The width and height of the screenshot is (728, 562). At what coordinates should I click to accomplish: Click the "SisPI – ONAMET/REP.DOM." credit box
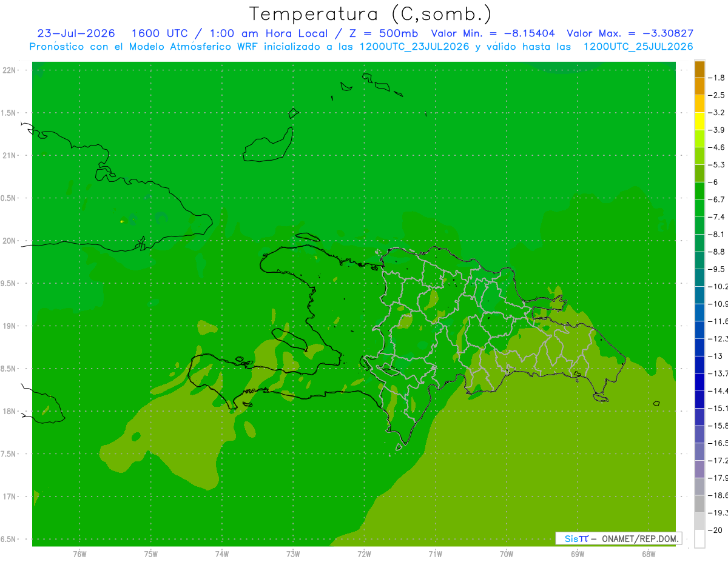click(x=619, y=538)
